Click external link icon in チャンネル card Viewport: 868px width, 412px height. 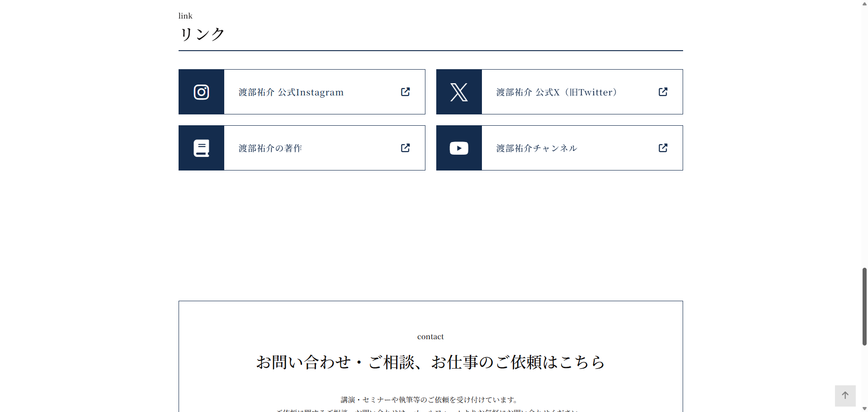(663, 148)
